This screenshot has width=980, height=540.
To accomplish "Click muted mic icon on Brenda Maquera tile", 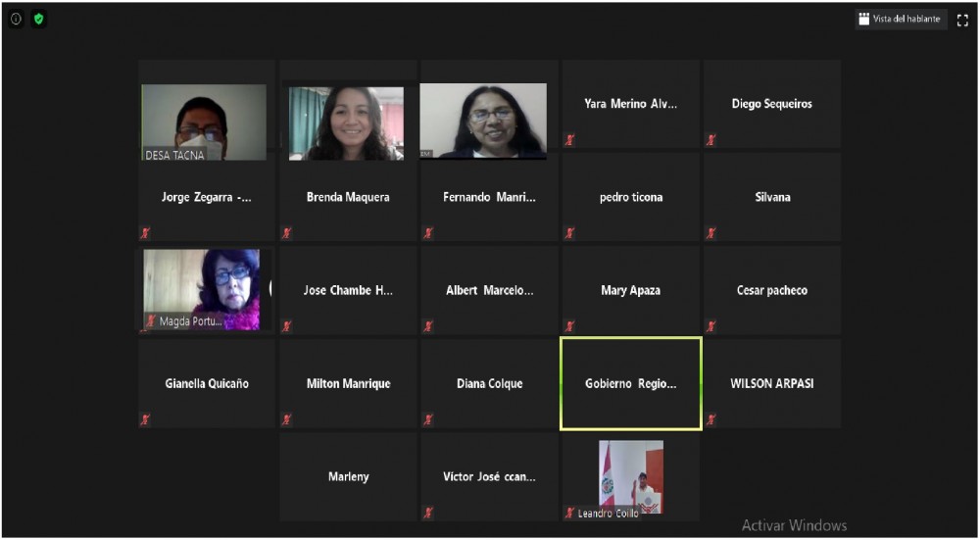I will (287, 233).
